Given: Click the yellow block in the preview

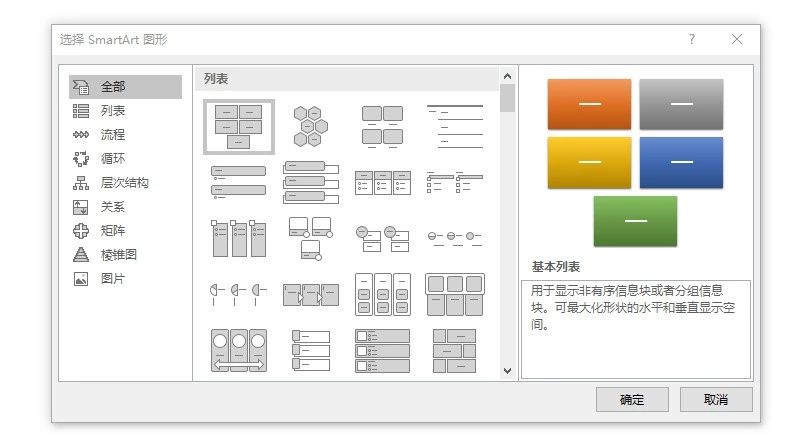Looking at the screenshot, I should (589, 162).
